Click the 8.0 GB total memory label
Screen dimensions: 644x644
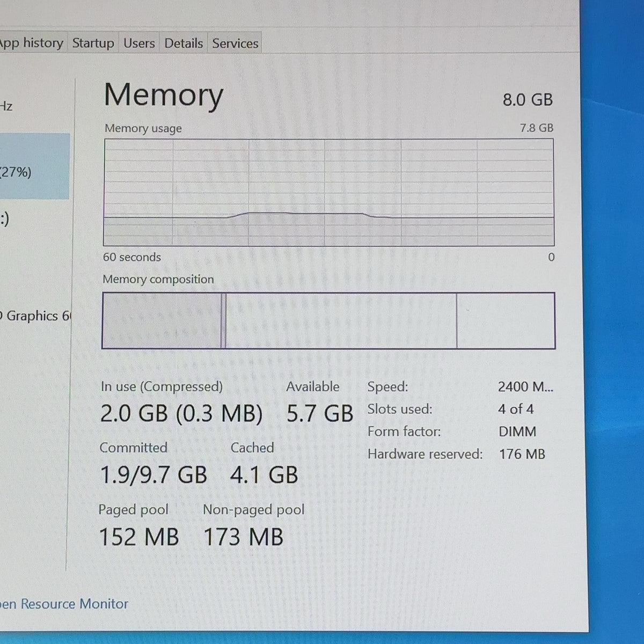coord(528,100)
